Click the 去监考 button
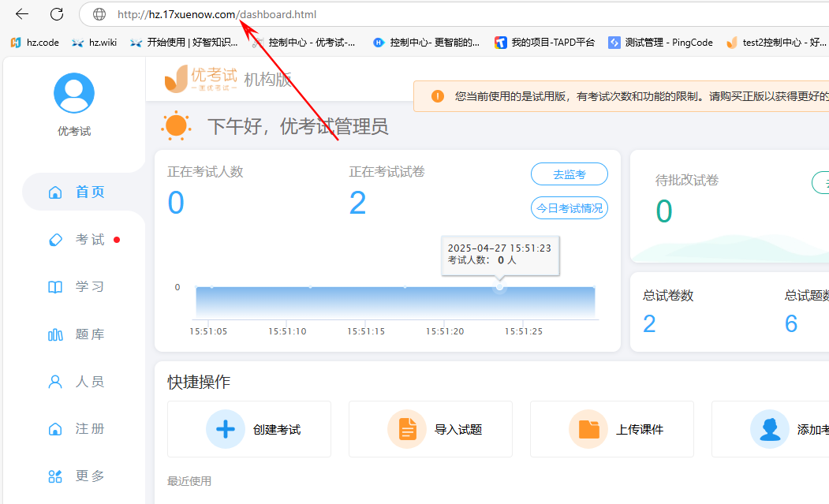 [x=569, y=174]
